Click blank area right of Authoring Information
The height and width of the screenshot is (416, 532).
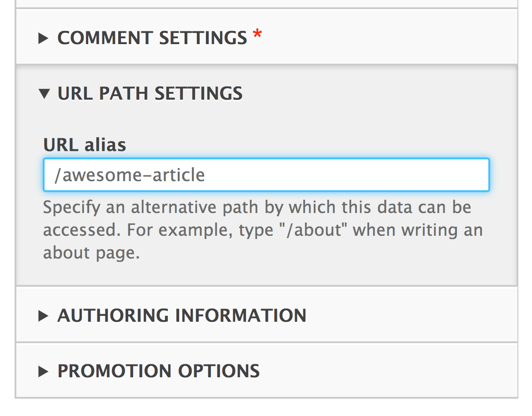point(409,316)
